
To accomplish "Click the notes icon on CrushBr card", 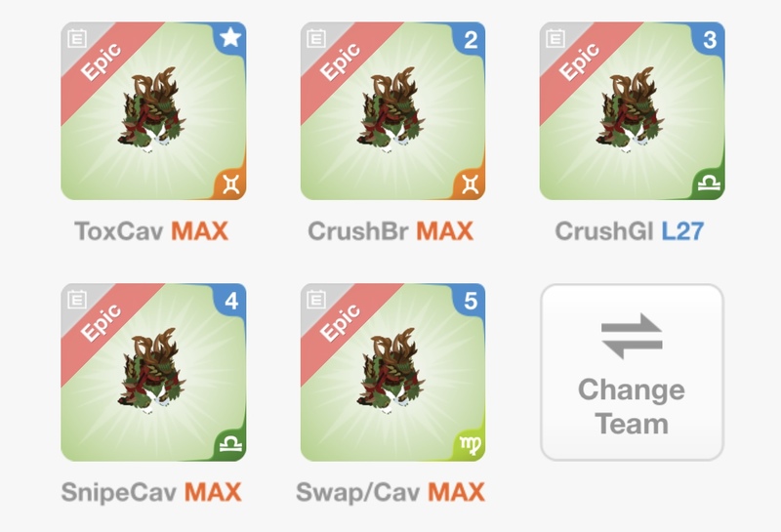I will [x=316, y=38].
